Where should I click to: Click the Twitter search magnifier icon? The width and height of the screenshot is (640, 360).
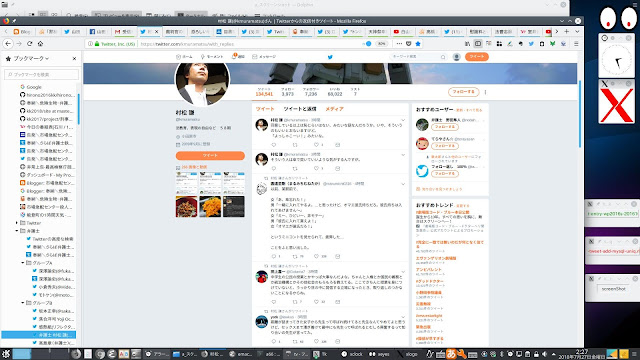443,57
